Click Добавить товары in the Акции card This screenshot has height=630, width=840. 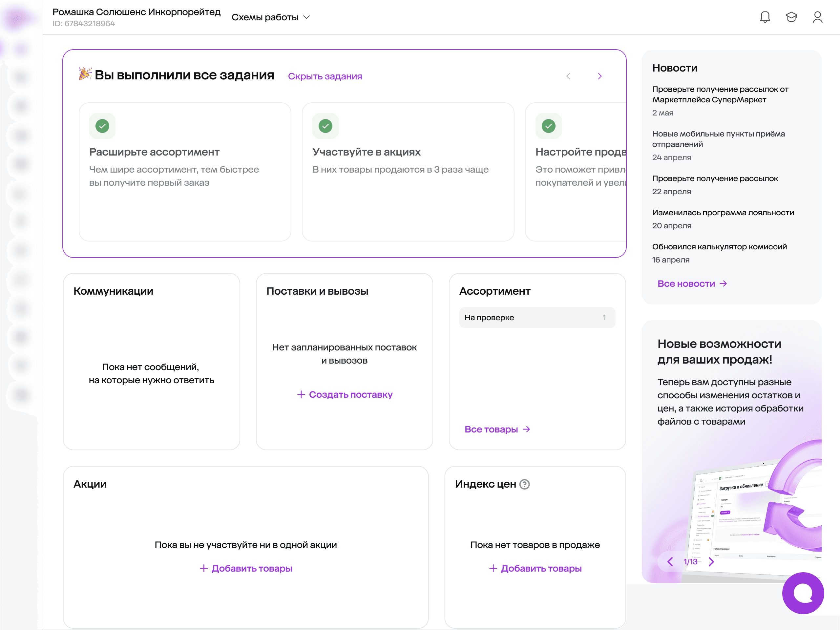[246, 569]
